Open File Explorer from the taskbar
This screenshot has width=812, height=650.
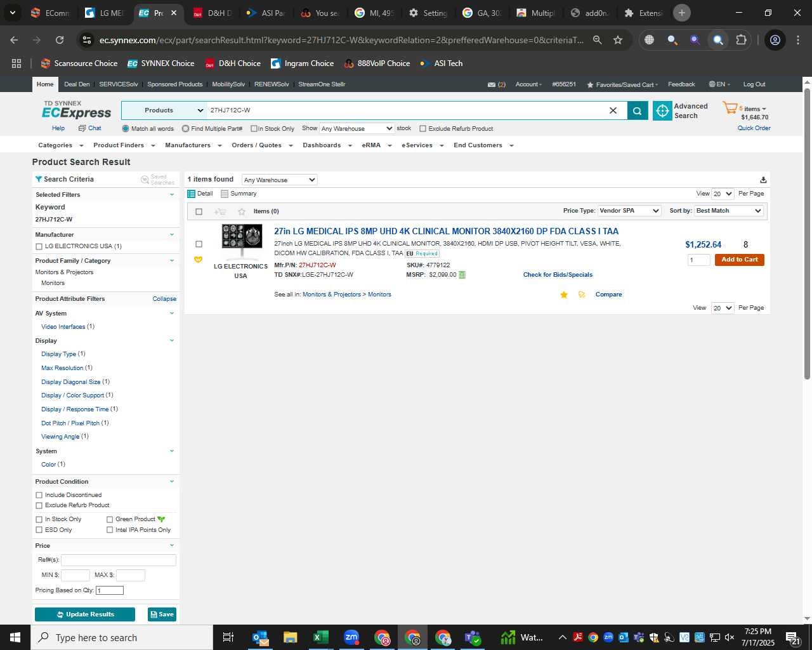(290, 637)
